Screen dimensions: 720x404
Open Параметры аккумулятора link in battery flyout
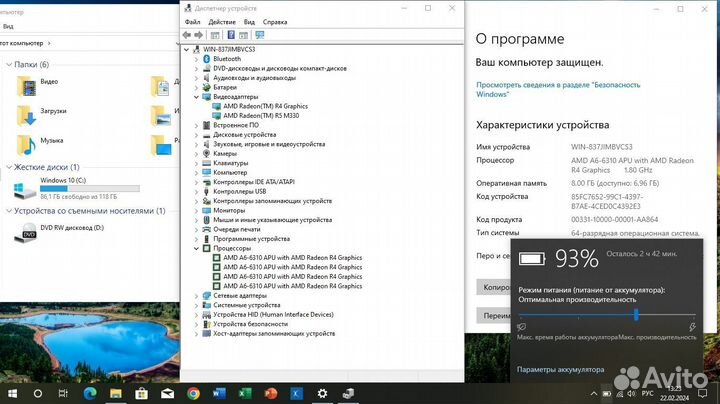tap(560, 370)
